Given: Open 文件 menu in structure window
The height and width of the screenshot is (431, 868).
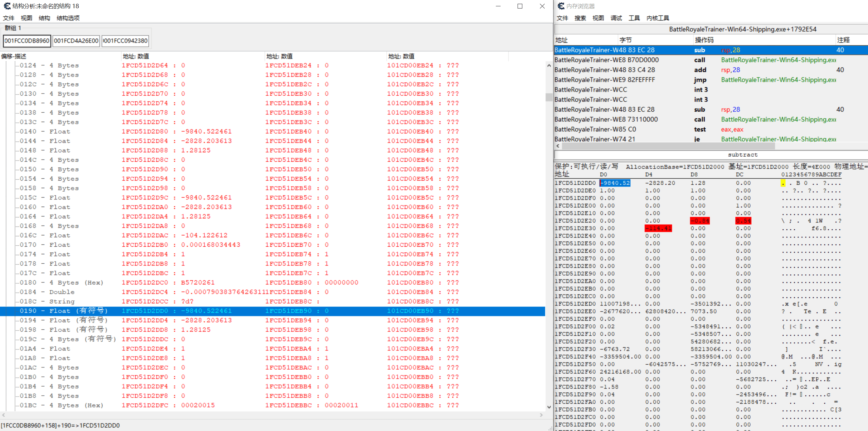Looking at the screenshot, I should (9, 18).
